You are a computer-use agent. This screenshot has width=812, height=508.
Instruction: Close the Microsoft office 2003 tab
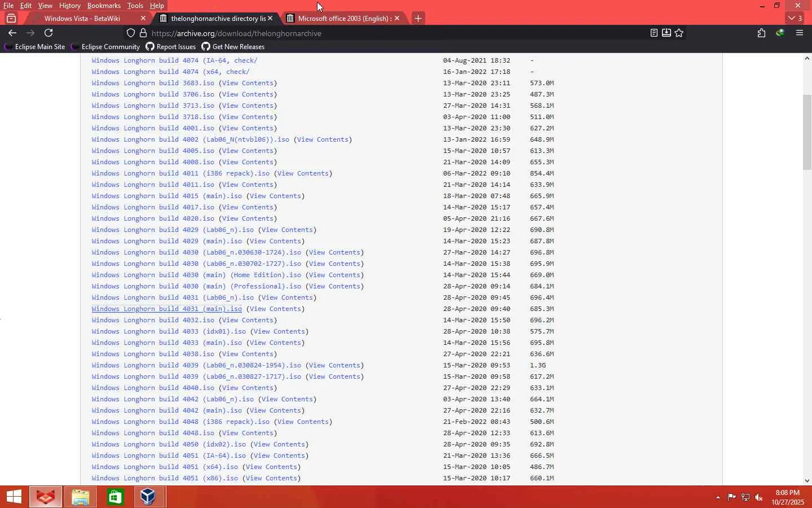tap(397, 18)
